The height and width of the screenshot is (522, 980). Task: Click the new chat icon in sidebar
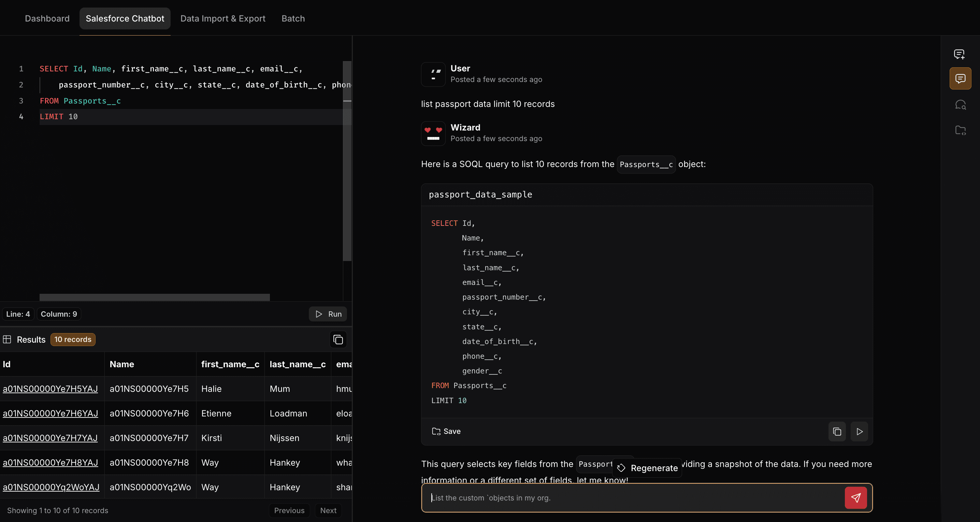[960, 54]
